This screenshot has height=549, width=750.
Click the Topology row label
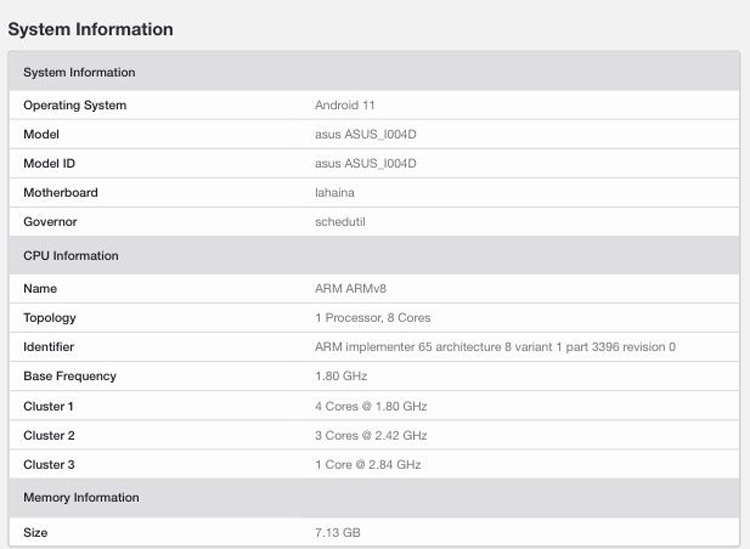pos(50,318)
